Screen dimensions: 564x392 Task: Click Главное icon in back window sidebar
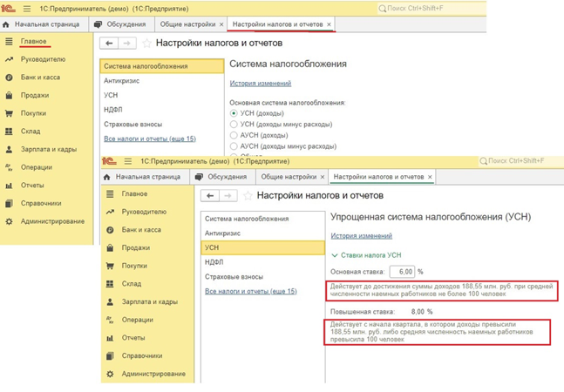(9, 41)
